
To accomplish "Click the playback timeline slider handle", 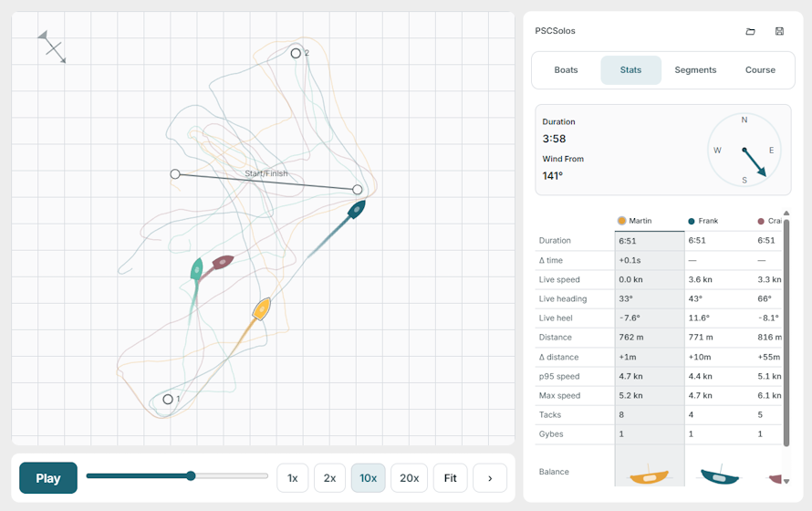I will pyautogui.click(x=191, y=475).
